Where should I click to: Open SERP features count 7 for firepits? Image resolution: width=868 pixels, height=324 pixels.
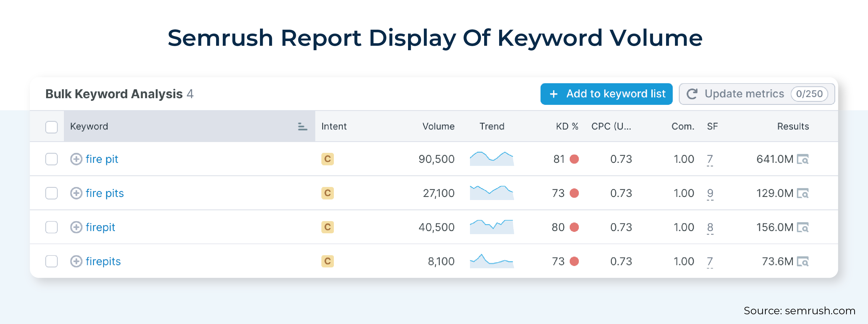710,262
